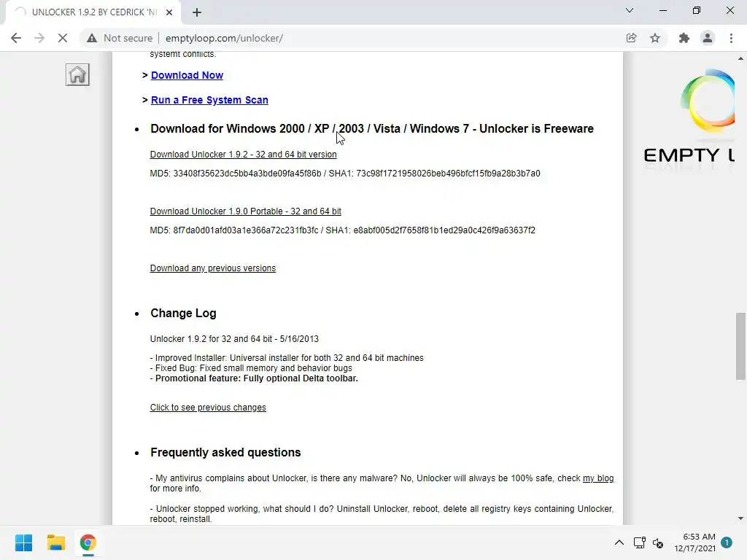Click the home icon on the page

77,75
